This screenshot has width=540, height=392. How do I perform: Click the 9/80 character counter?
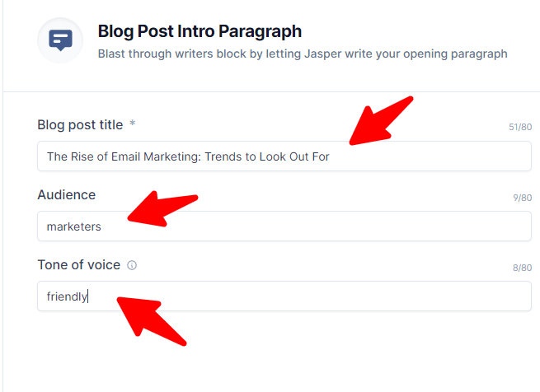523,198
